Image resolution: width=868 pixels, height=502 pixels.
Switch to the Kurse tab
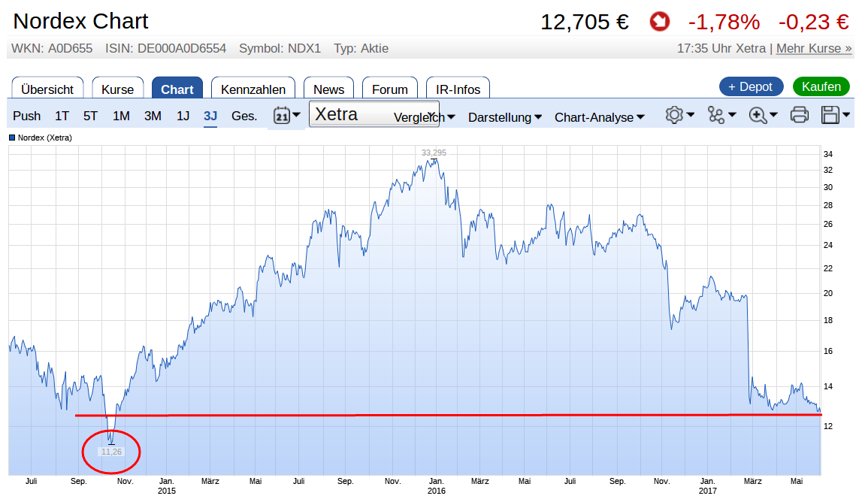(117, 89)
